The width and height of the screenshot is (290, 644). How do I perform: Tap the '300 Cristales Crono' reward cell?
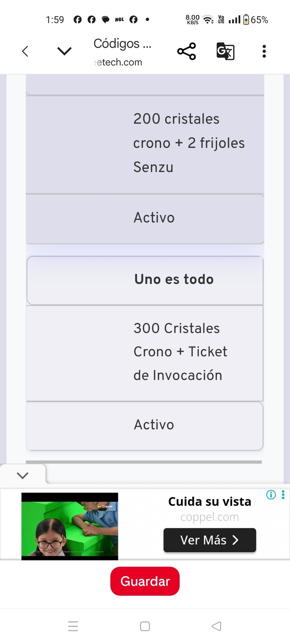(x=180, y=352)
